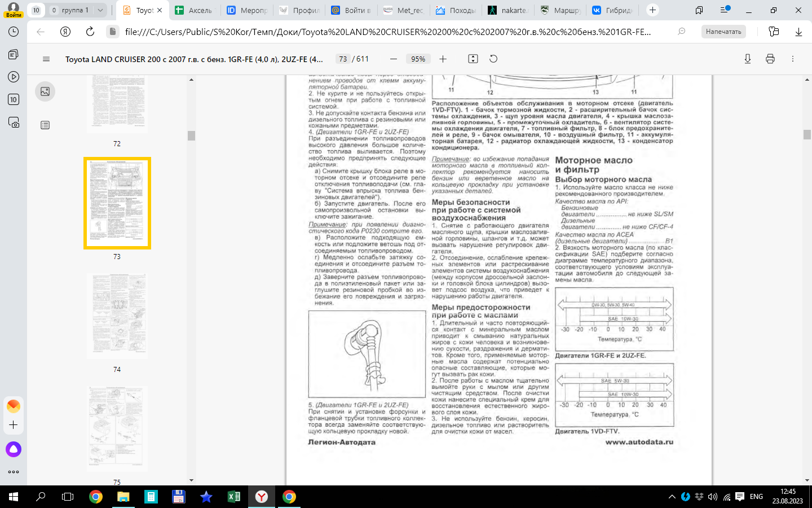Click the file URL address bar

388,32
